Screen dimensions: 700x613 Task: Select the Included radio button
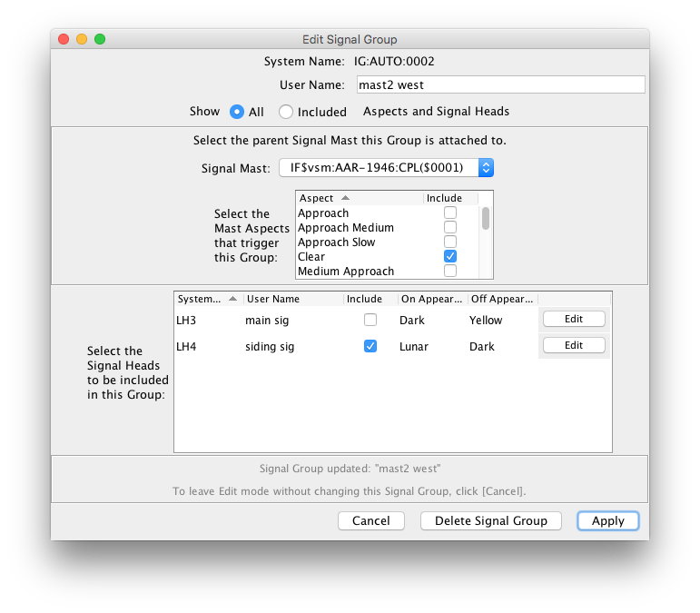tap(286, 112)
